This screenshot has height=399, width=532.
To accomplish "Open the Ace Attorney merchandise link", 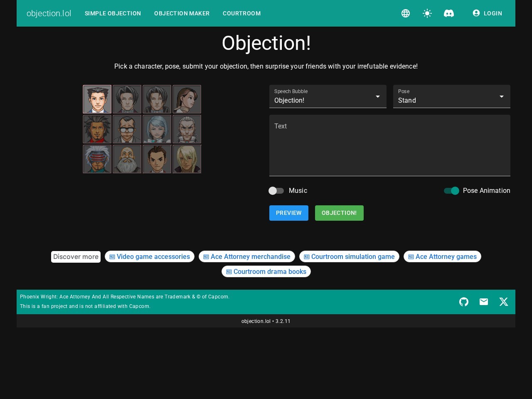I will (x=247, y=256).
